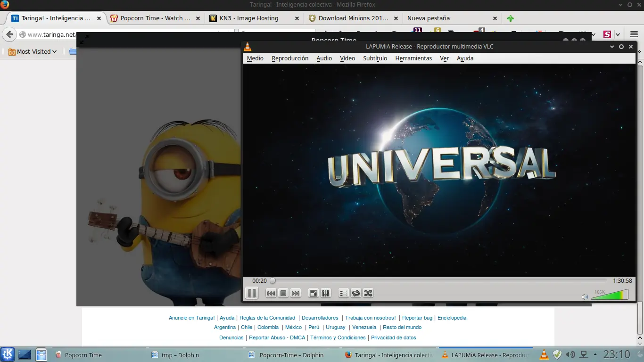Switch to the Popcorn Time browser tab
The width and height of the screenshot is (644, 362).
click(155, 18)
